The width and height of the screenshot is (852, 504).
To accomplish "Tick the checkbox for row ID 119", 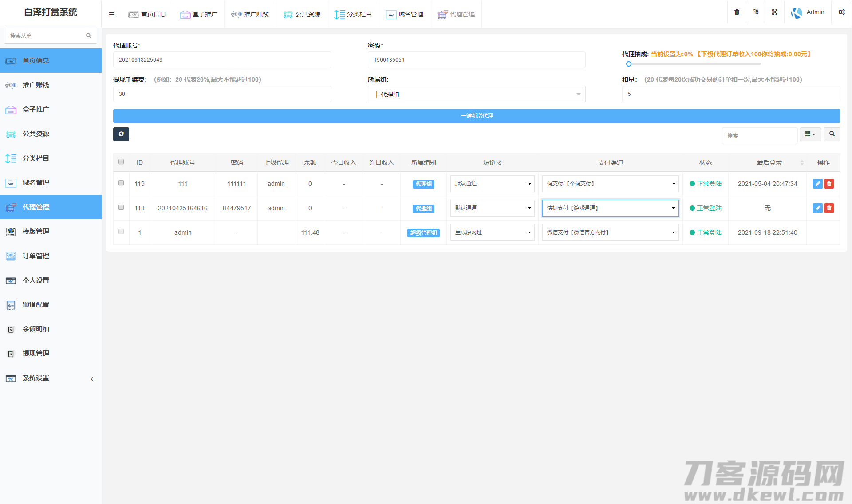I will pos(121,183).
